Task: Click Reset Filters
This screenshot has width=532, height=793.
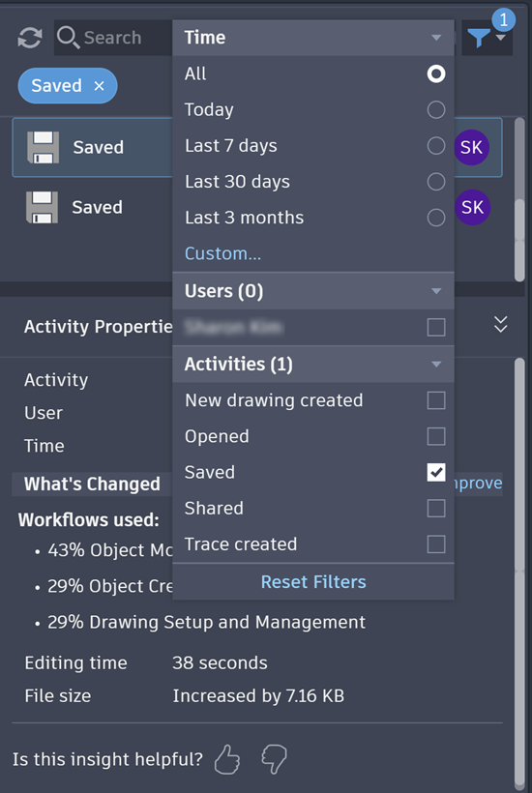Action: [313, 582]
